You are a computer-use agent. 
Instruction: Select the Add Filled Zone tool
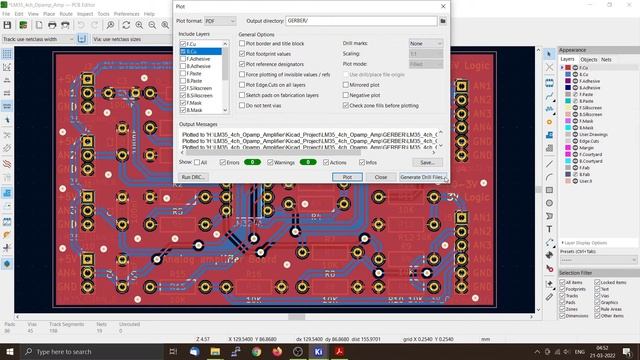pos(549,135)
